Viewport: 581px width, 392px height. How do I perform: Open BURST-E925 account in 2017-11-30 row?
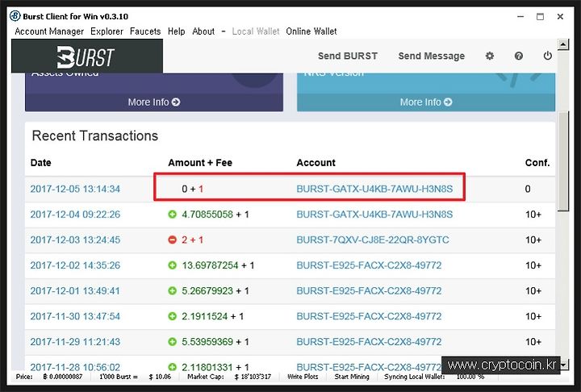coord(369,316)
